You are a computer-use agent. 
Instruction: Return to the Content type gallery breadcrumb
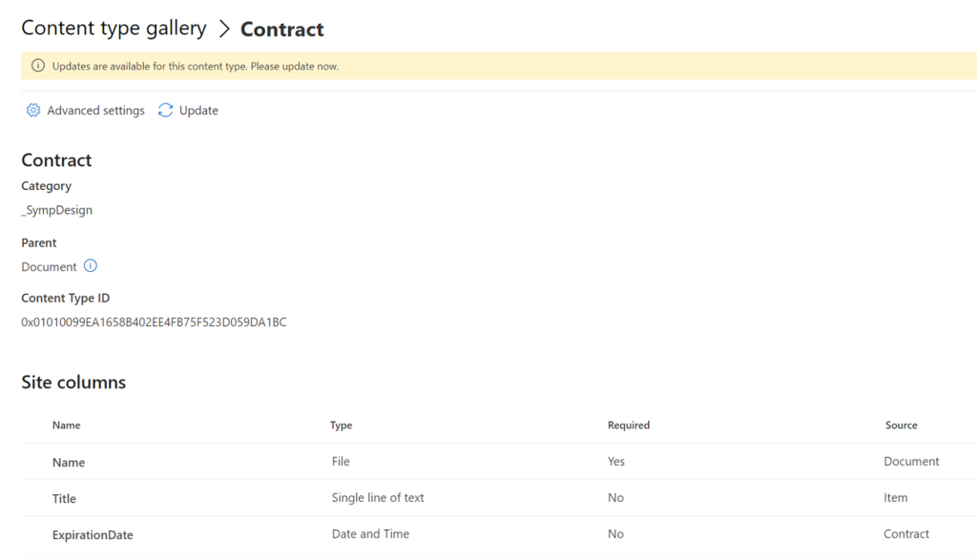(114, 28)
